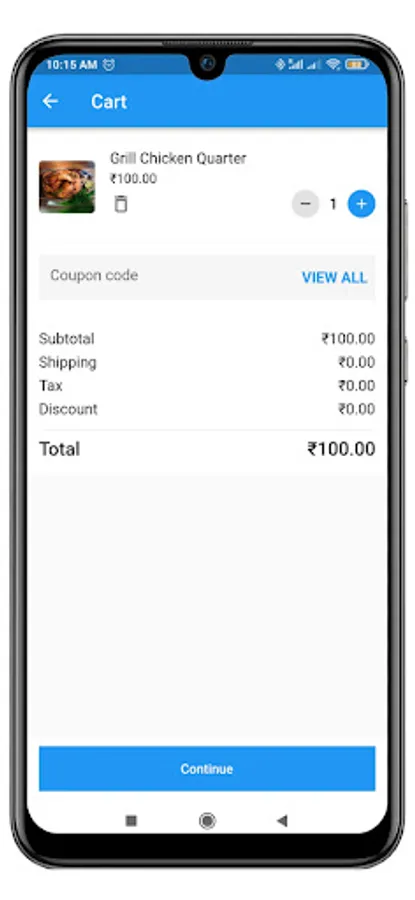Viewport: 415px width, 900px height.
Task: Tap the Continue button
Action: (207, 769)
